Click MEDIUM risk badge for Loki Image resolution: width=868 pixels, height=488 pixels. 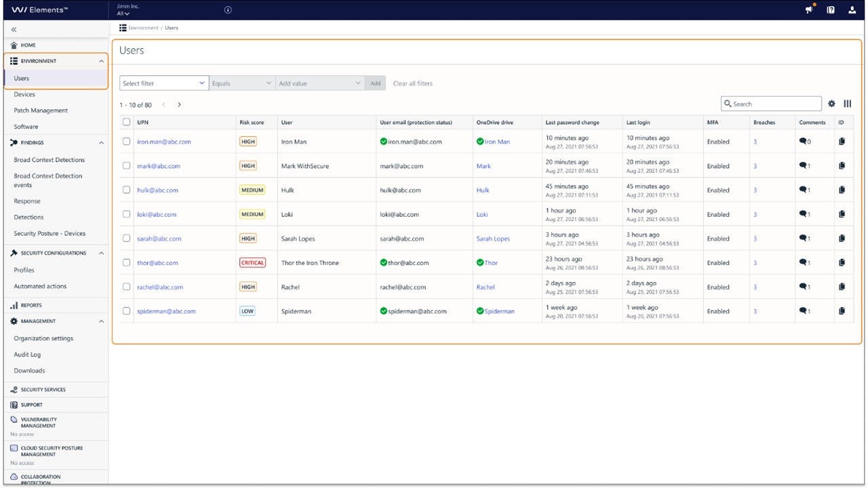252,214
